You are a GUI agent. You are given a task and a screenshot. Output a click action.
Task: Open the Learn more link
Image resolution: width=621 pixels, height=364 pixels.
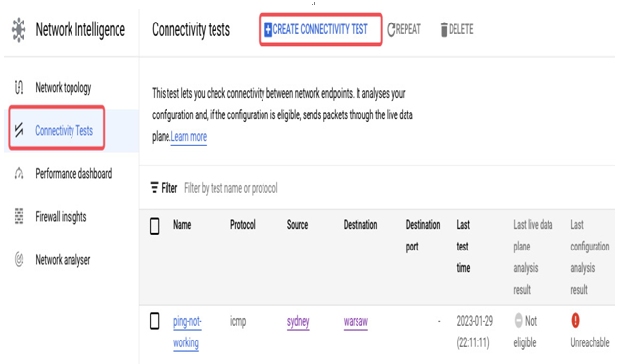[188, 137]
